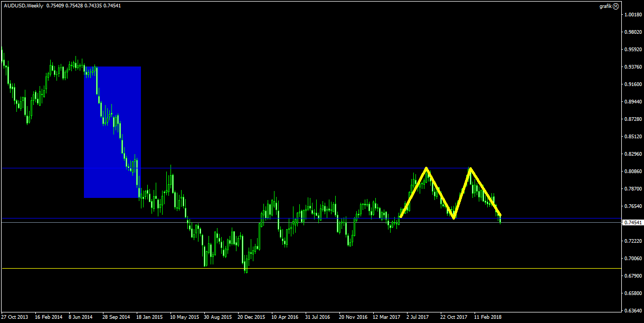Viewport: 644px width, 323px height.
Task: Click the 1.00180 price scale label
Action: [x=633, y=15]
